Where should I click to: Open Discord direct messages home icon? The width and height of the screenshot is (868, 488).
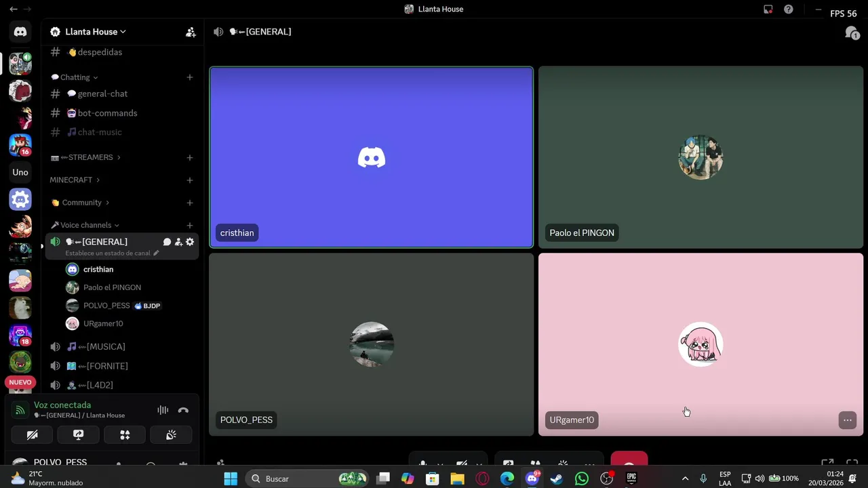[20, 32]
